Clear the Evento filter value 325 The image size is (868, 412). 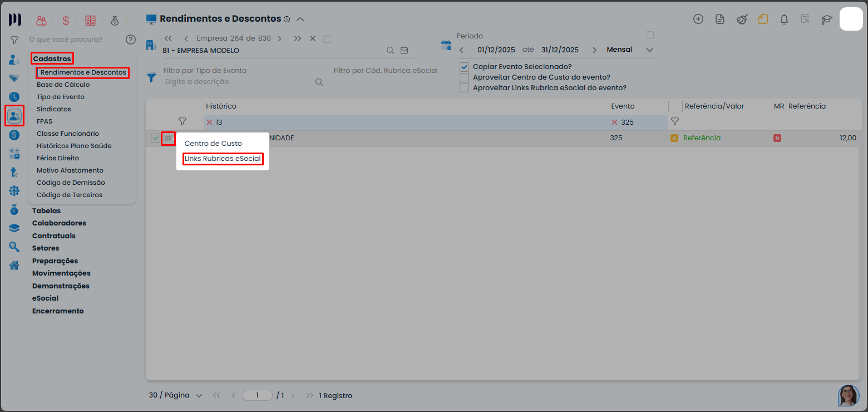point(615,122)
